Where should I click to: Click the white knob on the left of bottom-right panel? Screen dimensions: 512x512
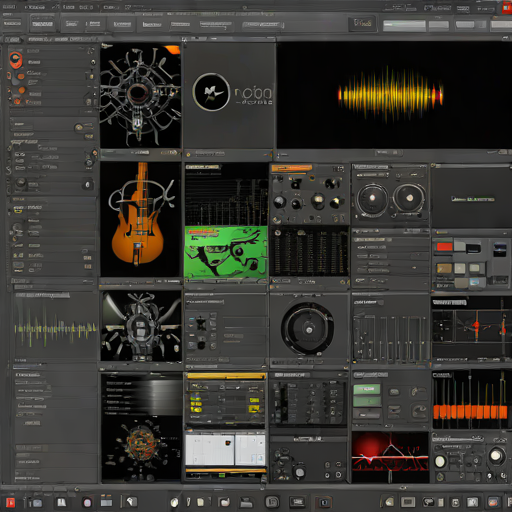coord(440,461)
